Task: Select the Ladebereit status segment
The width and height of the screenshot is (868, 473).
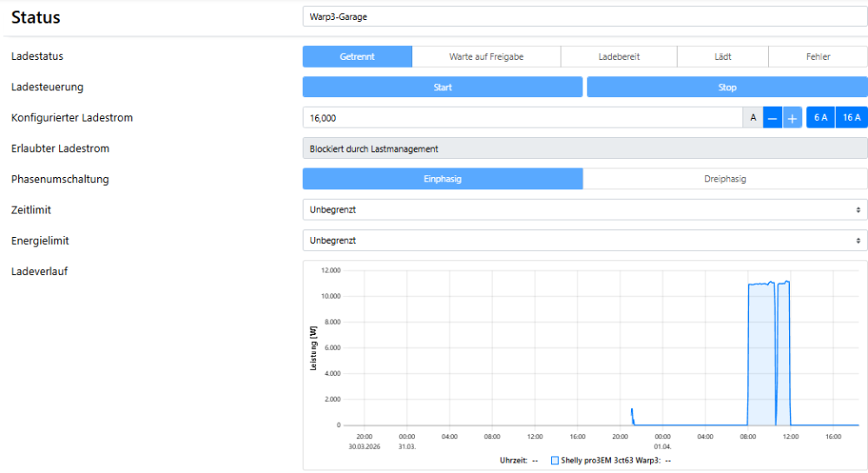Action: (619, 56)
